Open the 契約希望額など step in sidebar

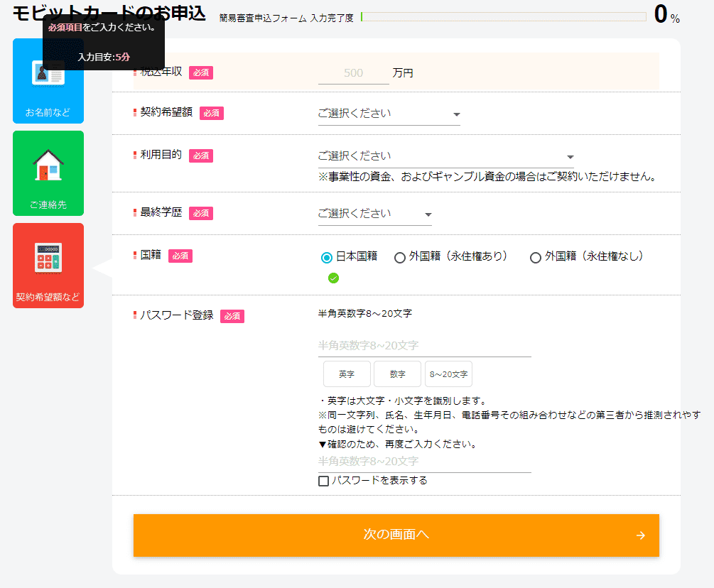48,266
